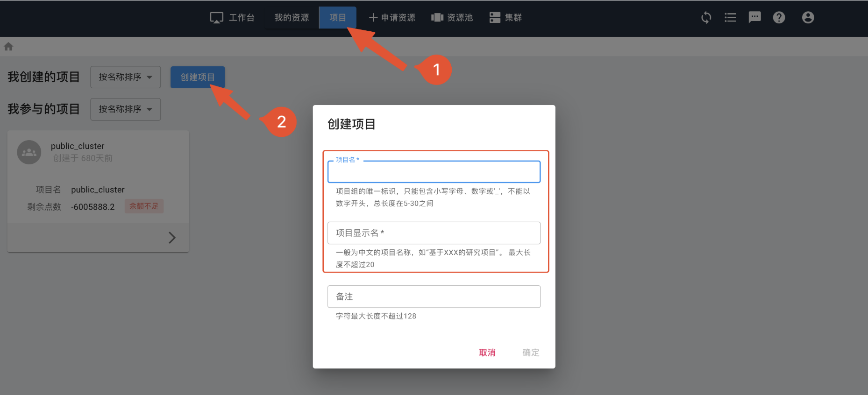Switch to 我的资源 tab

coord(292,18)
